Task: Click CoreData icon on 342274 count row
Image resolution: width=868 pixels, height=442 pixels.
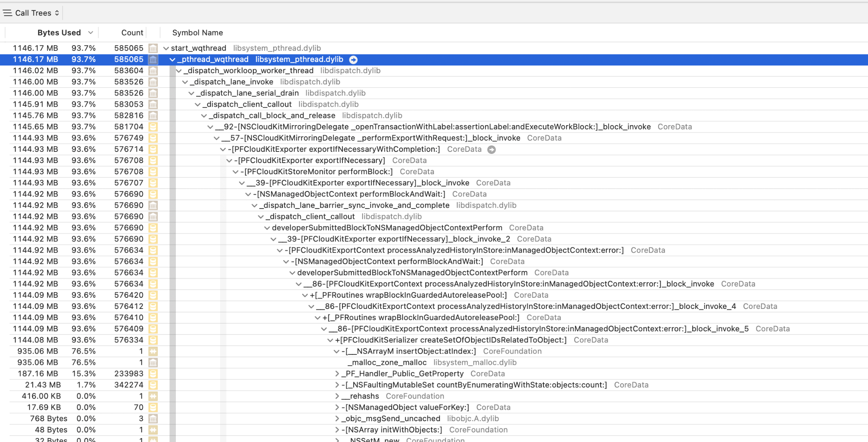Action: pos(153,385)
